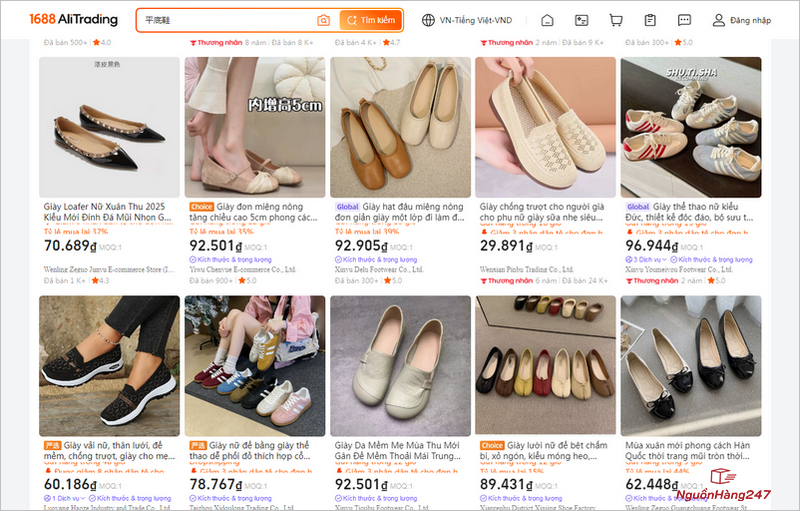Viewport: 800px width, 511px height.
Task: Open title Giày lười nữ đế bệt chấm bi
Action: 544,450
